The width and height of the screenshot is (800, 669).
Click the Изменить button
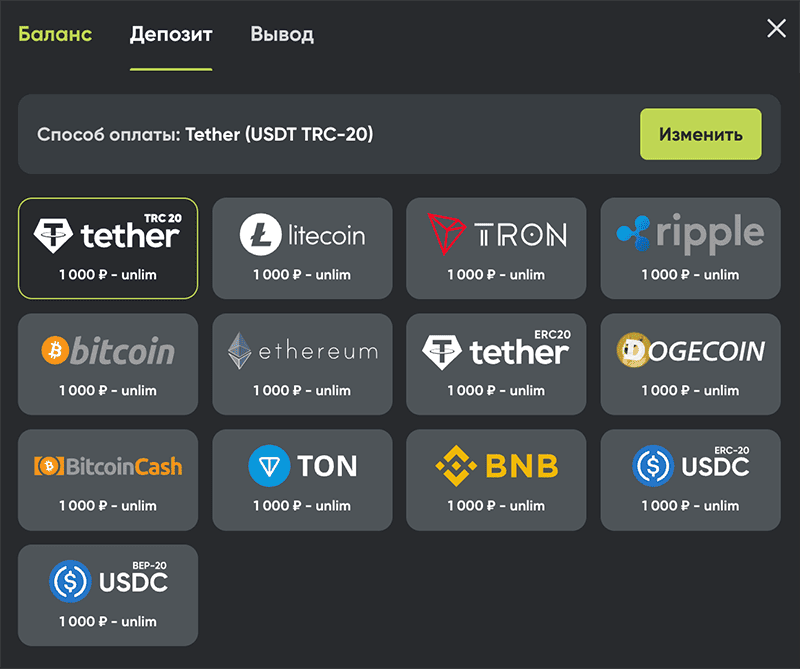pos(701,134)
